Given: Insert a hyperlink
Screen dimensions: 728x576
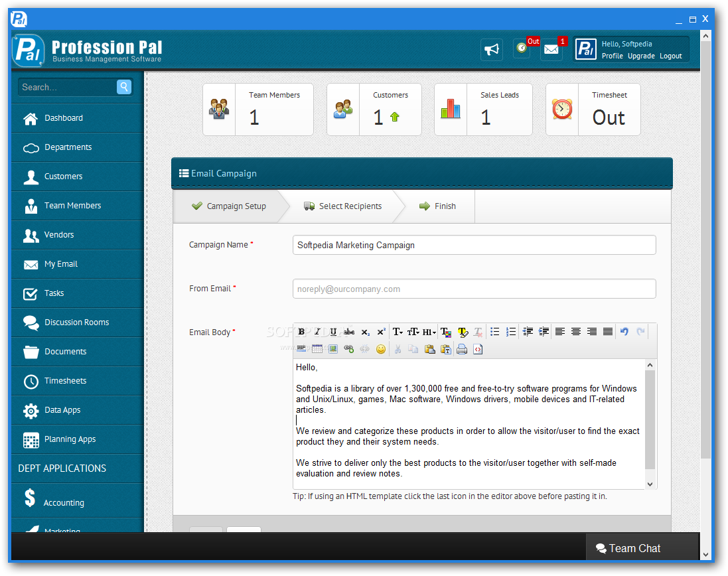Looking at the screenshot, I should pos(348,349).
